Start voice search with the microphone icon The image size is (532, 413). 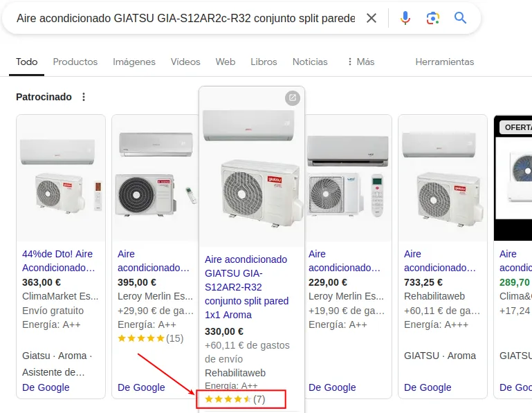tap(405, 18)
